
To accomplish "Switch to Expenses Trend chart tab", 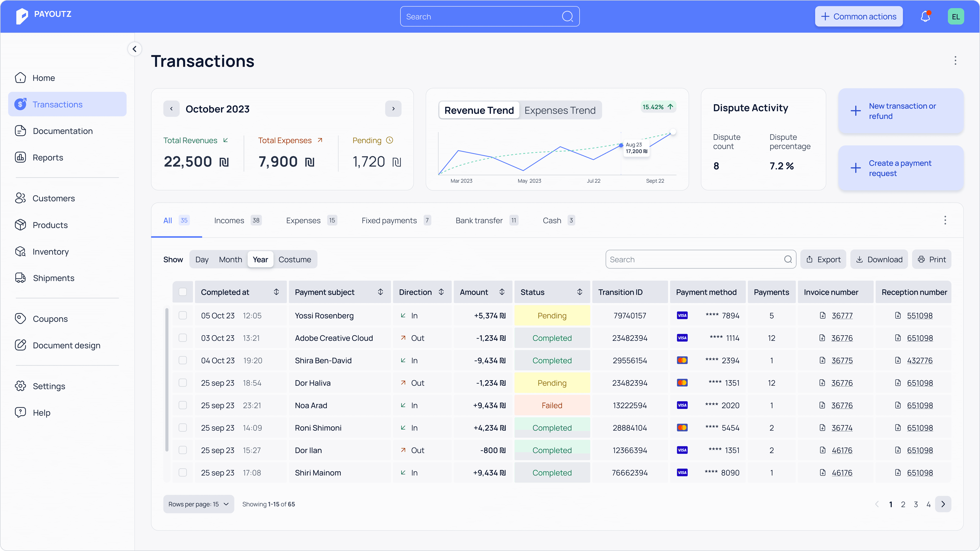I will coord(560,110).
